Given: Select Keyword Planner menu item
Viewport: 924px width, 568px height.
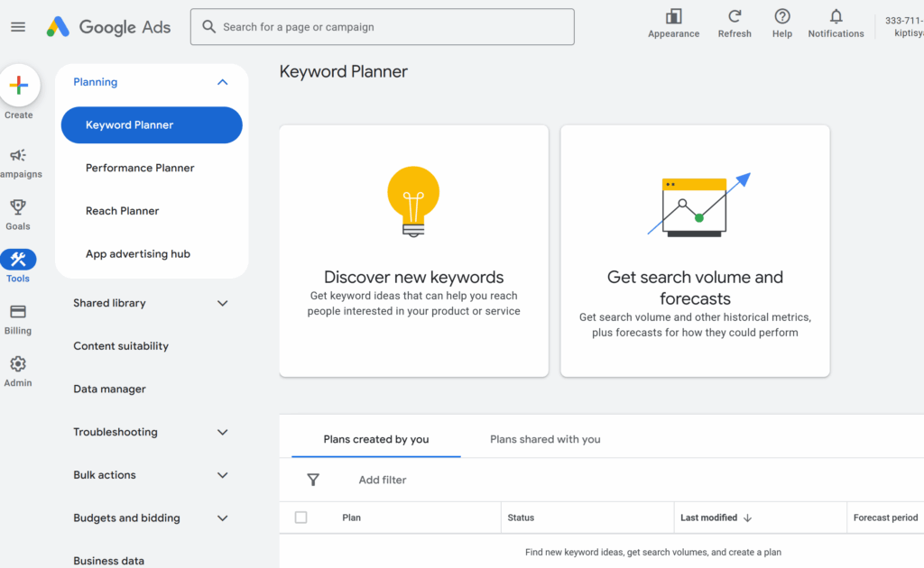Looking at the screenshot, I should [152, 124].
